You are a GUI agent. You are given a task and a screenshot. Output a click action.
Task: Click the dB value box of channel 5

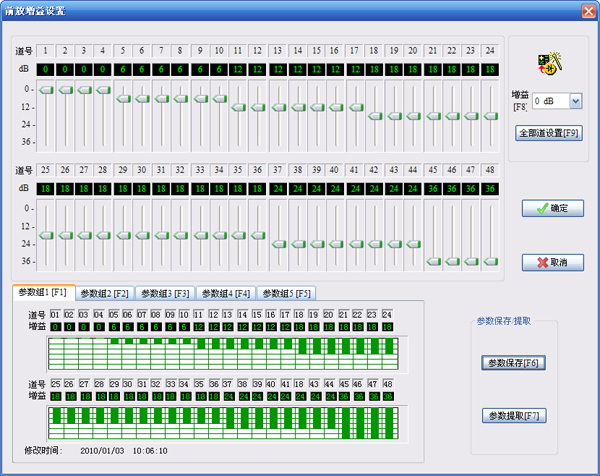(123, 69)
